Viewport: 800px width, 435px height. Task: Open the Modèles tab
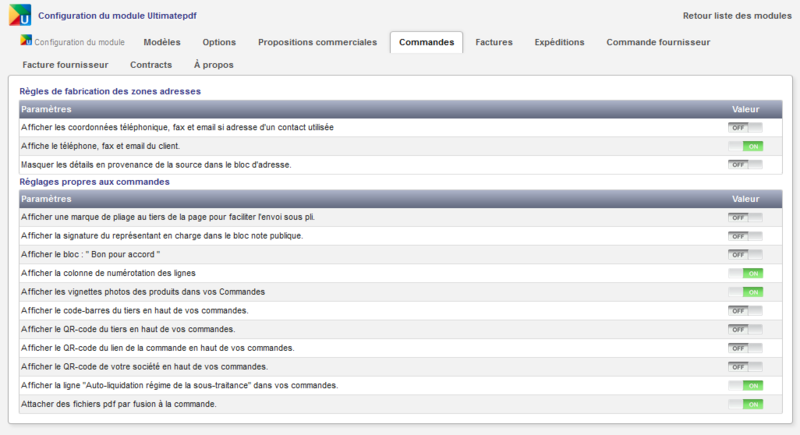pos(161,42)
